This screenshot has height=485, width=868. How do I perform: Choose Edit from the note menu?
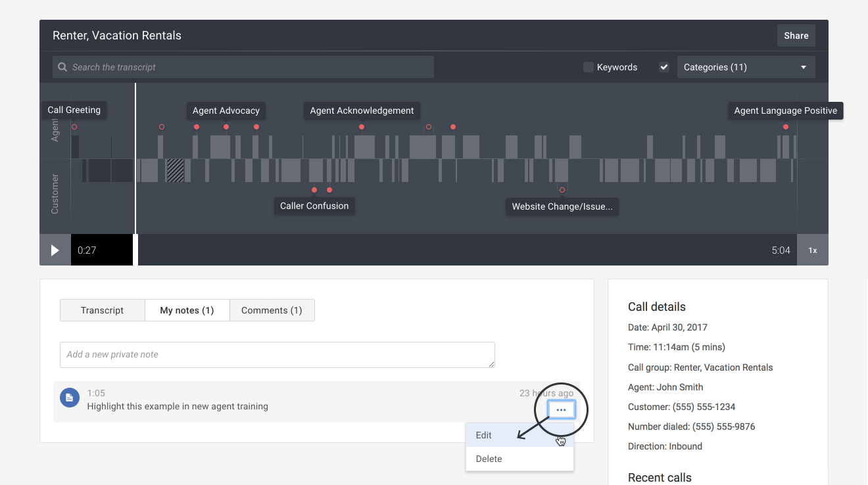point(484,435)
